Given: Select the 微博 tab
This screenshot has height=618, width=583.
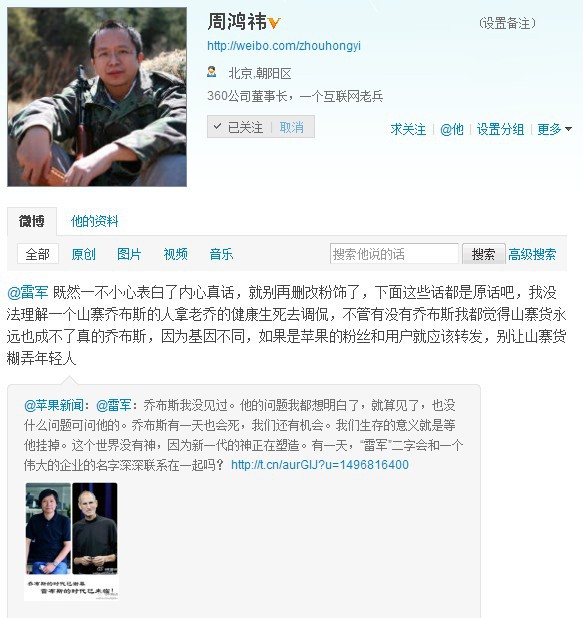Looking at the screenshot, I should [x=32, y=221].
